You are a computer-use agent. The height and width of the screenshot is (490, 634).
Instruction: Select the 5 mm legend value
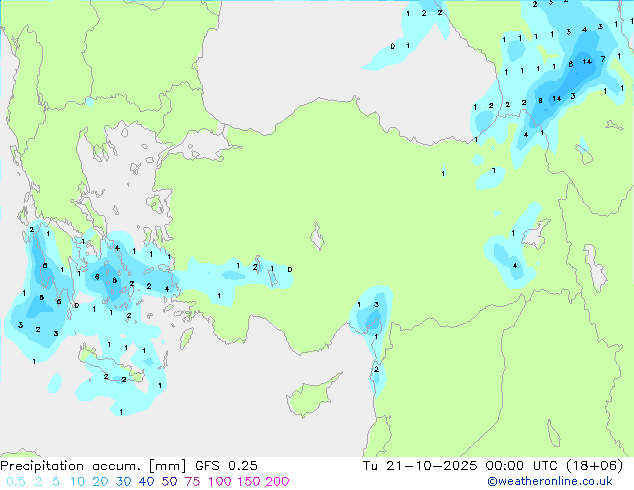tap(56, 482)
